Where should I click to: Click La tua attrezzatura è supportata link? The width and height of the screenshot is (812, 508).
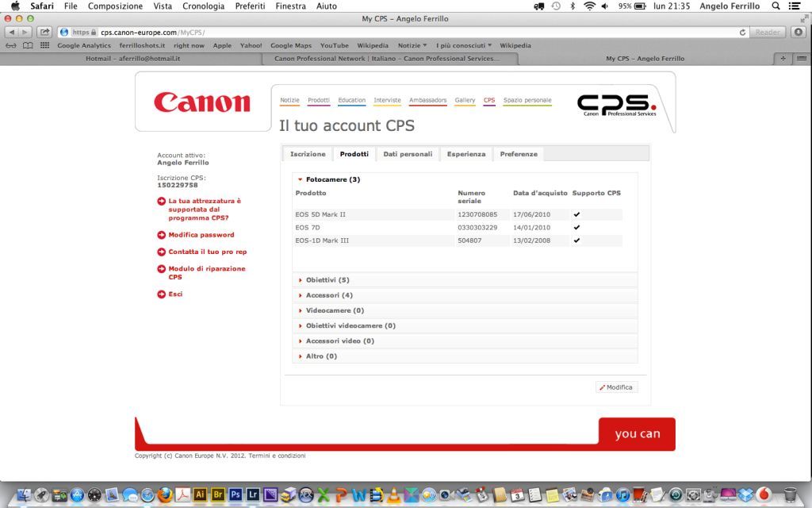[205, 210]
